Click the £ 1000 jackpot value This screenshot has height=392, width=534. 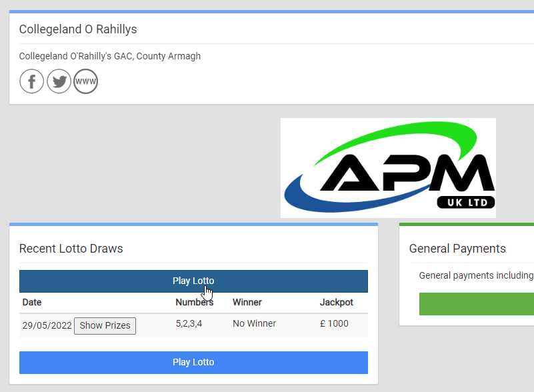334,323
